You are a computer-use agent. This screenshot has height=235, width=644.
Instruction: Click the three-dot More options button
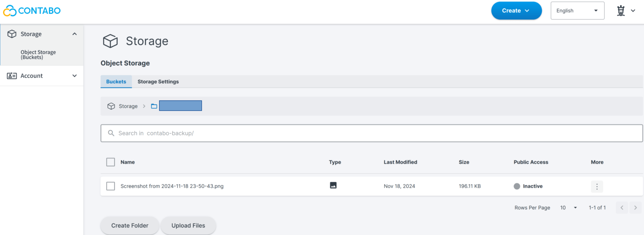point(597,186)
